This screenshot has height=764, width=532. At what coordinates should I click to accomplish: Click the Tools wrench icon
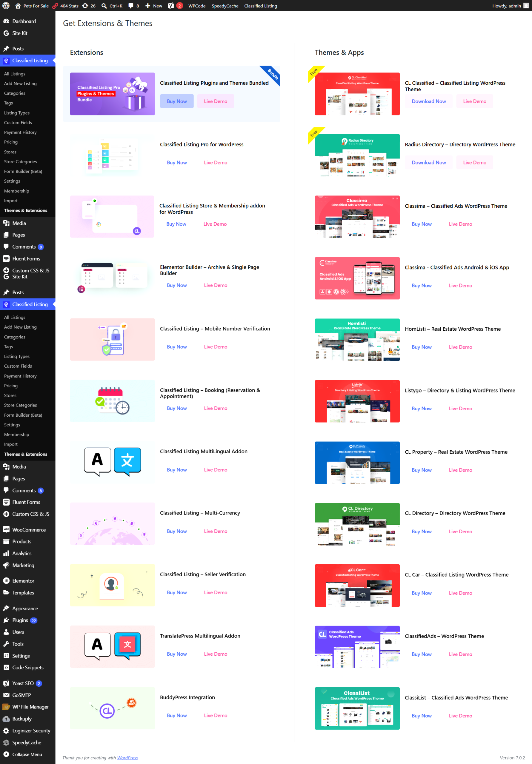click(x=6, y=644)
